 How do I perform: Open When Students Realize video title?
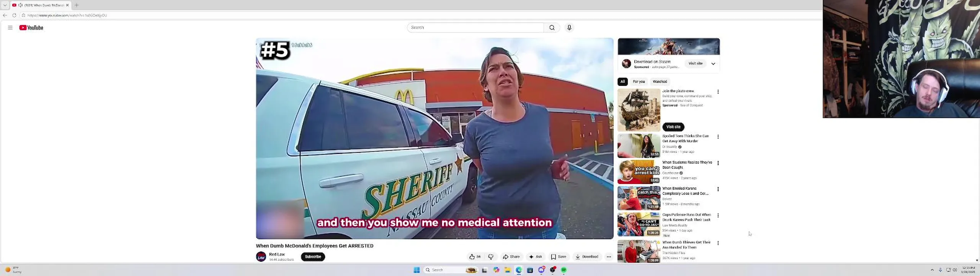(x=687, y=165)
